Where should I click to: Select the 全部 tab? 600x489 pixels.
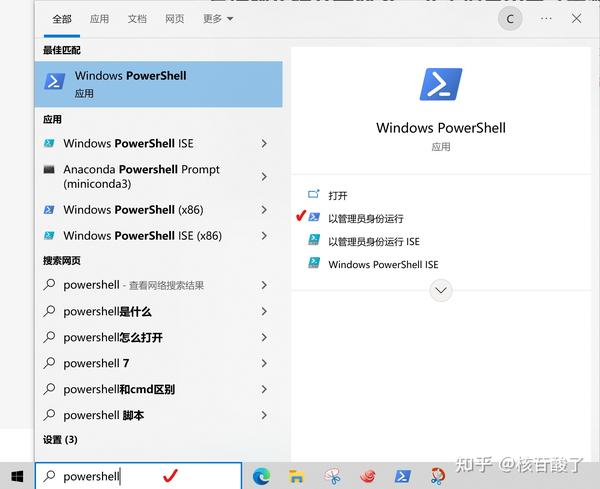click(x=62, y=19)
